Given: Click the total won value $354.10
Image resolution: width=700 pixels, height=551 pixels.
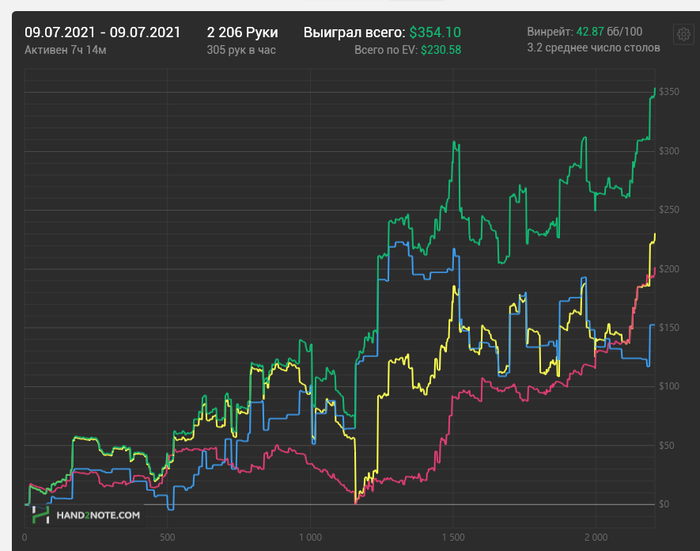Looking at the screenshot, I should [x=435, y=32].
